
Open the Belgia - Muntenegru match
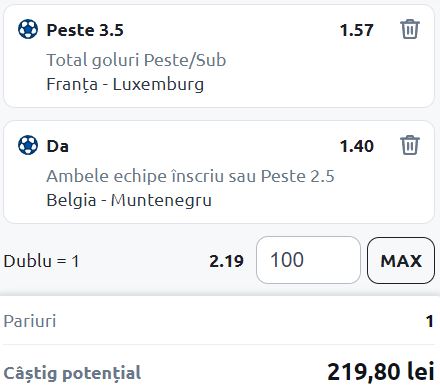(x=129, y=200)
